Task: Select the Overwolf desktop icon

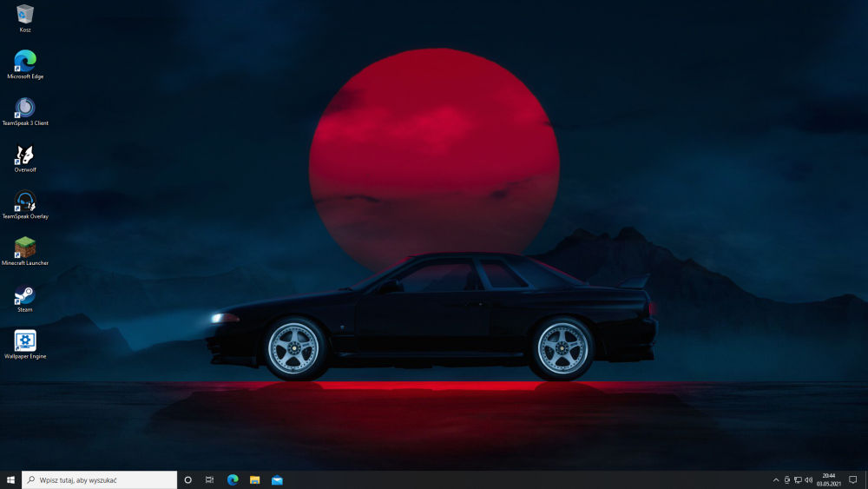Action: pos(25,155)
